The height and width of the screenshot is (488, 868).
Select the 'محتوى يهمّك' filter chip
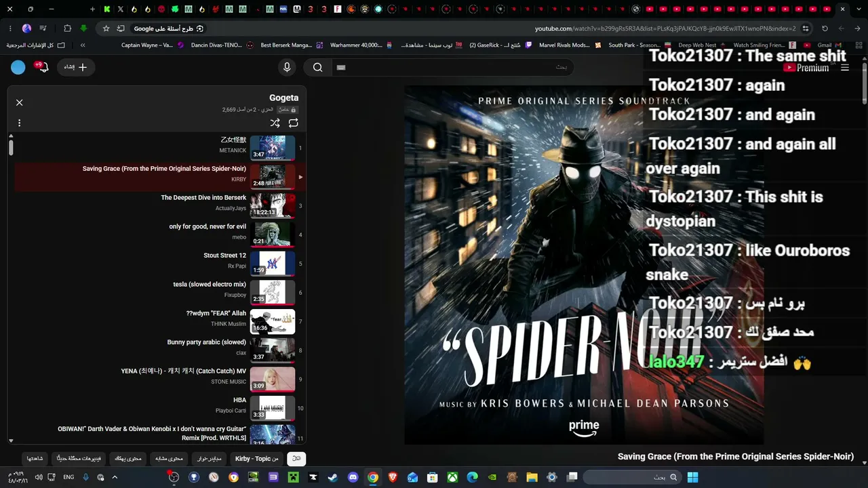pos(128,459)
